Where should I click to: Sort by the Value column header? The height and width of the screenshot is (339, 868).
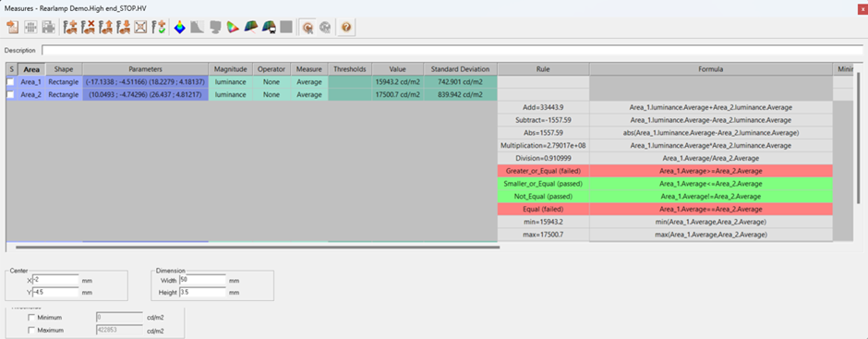(x=397, y=69)
